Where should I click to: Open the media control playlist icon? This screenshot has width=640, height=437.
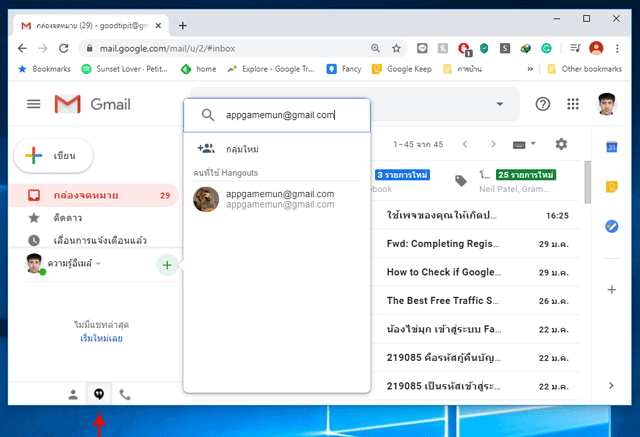tap(575, 48)
